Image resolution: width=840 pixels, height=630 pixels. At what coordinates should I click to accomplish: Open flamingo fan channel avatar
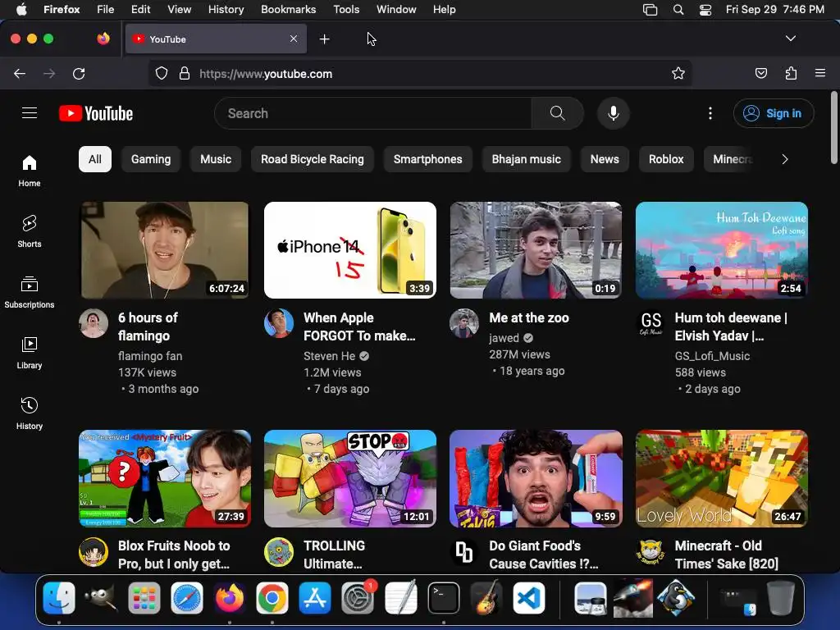pos(94,323)
